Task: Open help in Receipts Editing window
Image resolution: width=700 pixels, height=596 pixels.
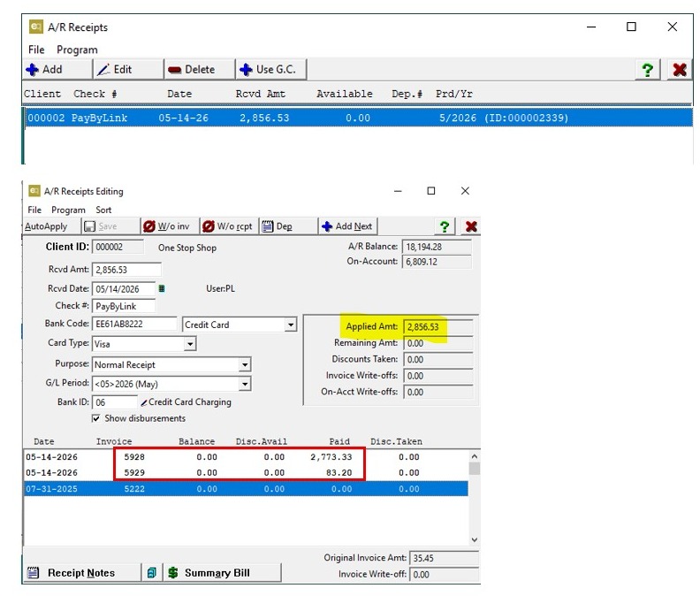Action: point(445,226)
